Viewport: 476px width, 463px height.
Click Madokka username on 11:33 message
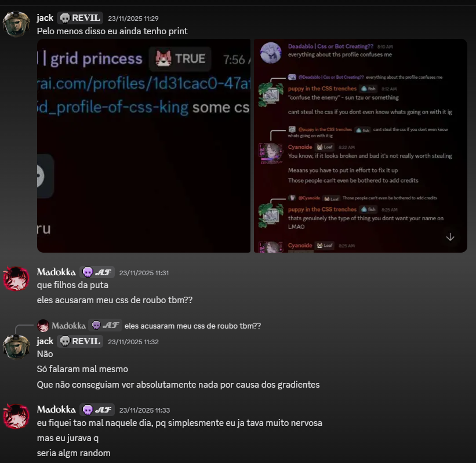pyautogui.click(x=56, y=410)
